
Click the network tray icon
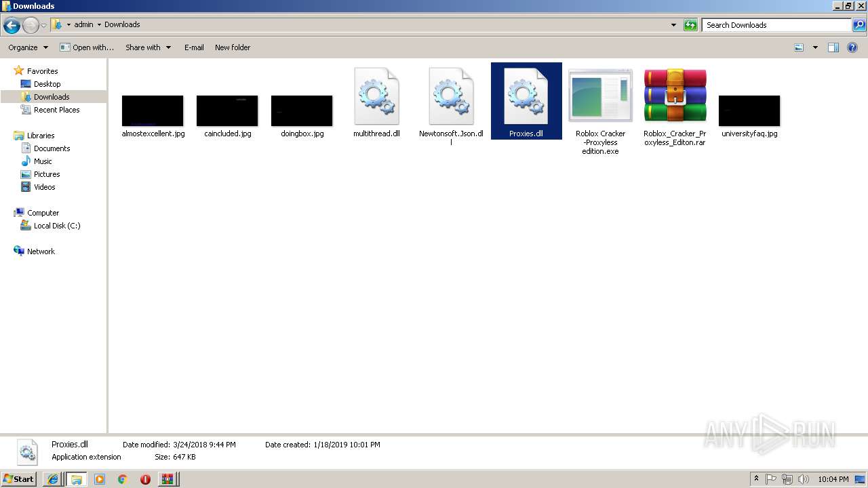(787, 479)
